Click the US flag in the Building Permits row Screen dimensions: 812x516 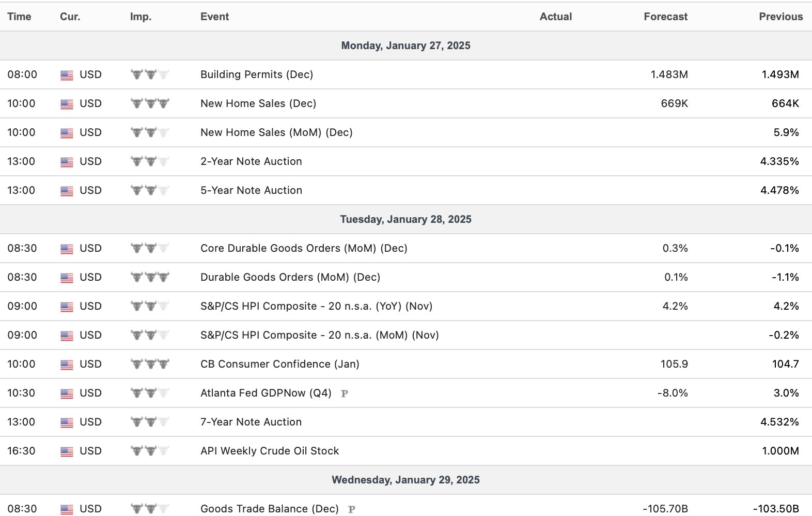click(x=67, y=75)
